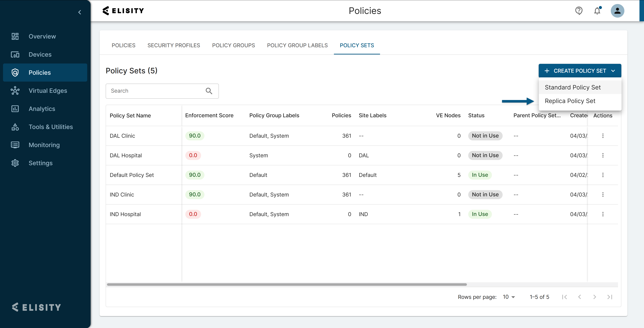
Task: Select Standard Policy Set option
Action: tap(573, 87)
